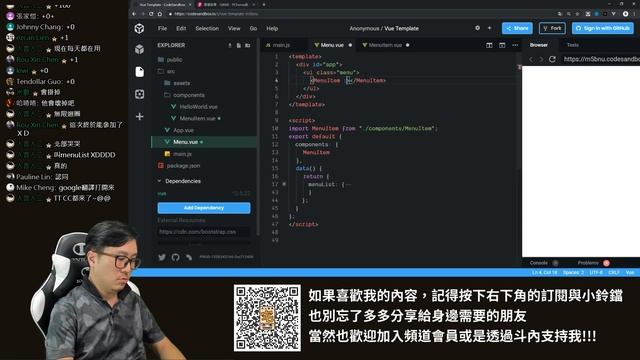Click the UTF-8 encoding status entry

(596, 273)
